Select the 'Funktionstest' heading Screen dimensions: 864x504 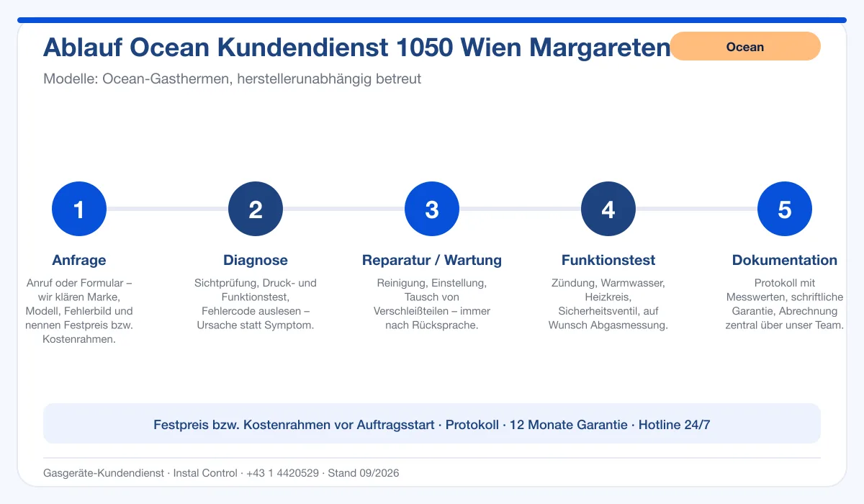click(x=608, y=260)
